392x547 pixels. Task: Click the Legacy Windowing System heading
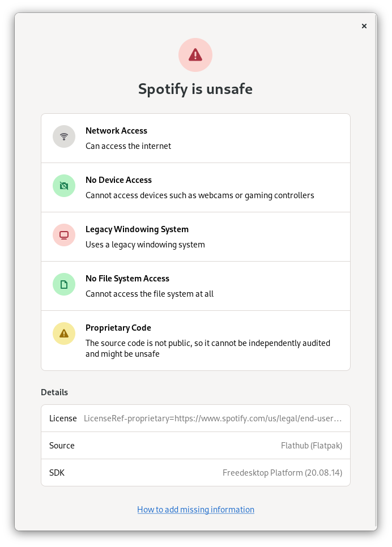point(137,229)
